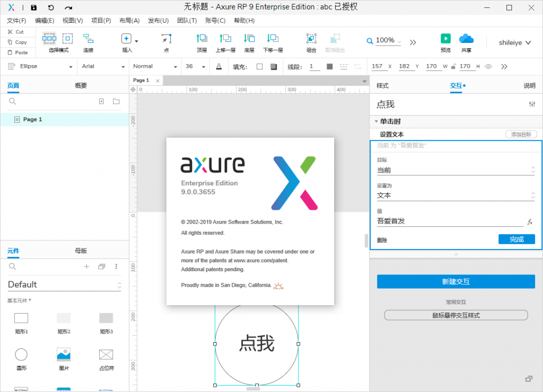
Task: Click the Undo arrow icon
Action: coord(51,7)
